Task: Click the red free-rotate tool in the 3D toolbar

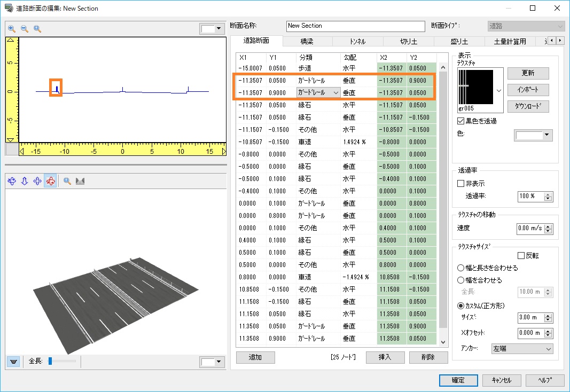Action: click(x=51, y=181)
